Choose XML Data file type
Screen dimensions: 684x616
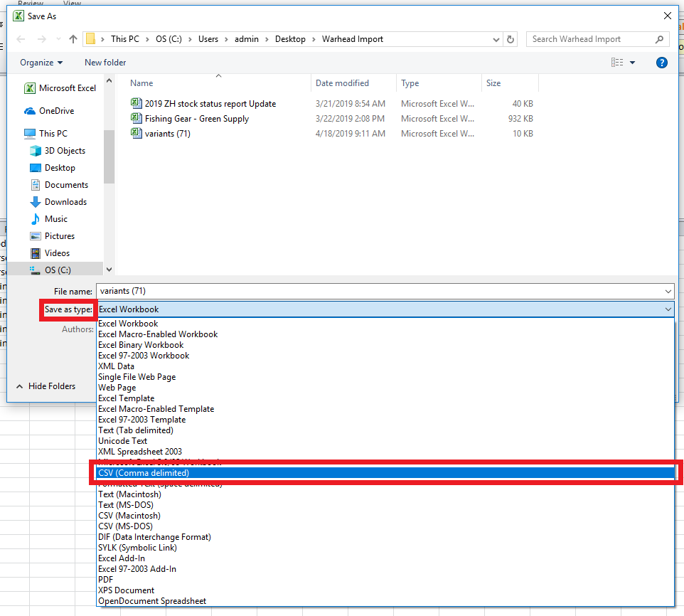[x=385, y=366]
